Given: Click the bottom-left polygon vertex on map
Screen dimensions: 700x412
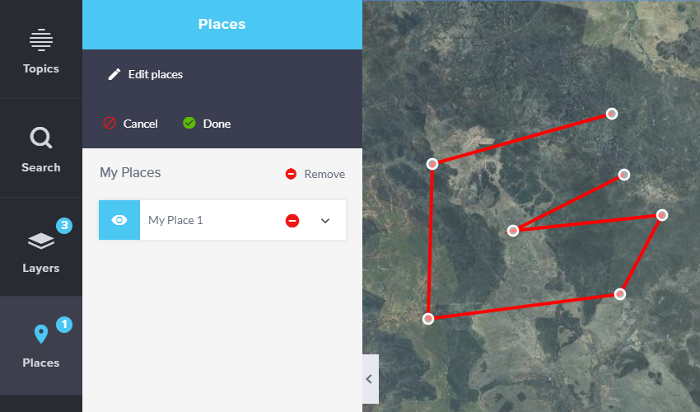Looking at the screenshot, I should (428, 318).
